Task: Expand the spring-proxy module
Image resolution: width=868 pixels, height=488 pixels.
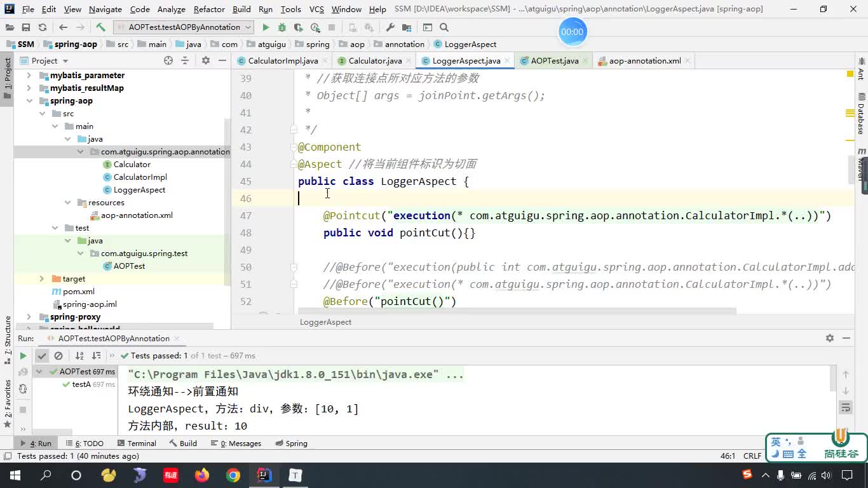Action: tap(29, 317)
